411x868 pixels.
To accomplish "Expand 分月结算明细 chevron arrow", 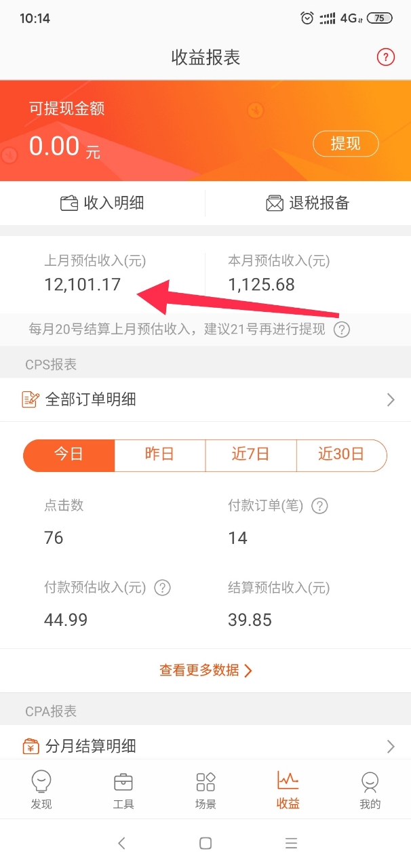I will [x=391, y=747].
